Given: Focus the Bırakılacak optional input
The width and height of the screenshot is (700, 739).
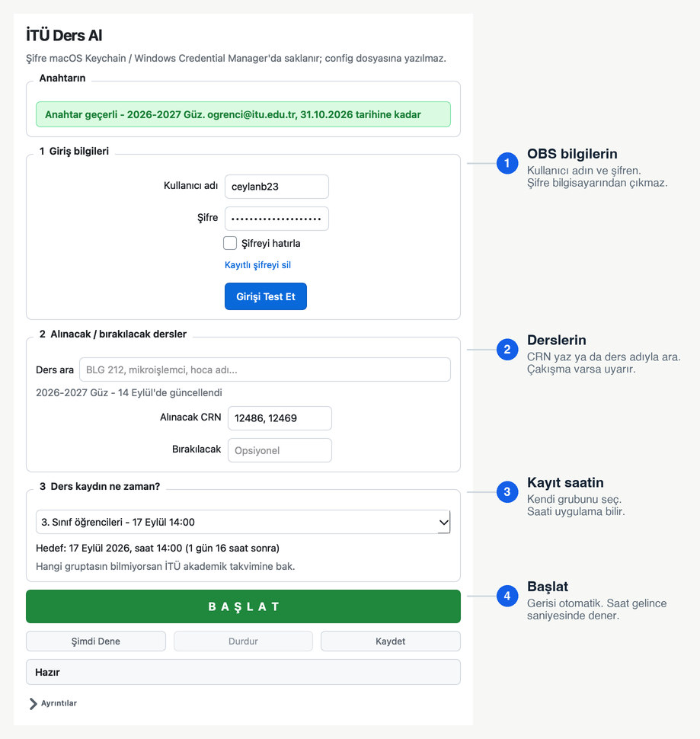Looking at the screenshot, I should [280, 450].
